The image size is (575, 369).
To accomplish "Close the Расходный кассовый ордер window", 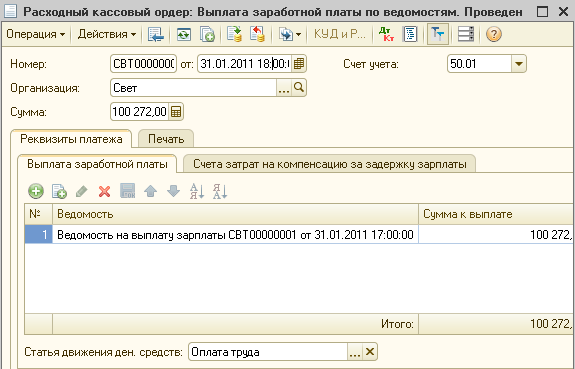I will [563, 12].
